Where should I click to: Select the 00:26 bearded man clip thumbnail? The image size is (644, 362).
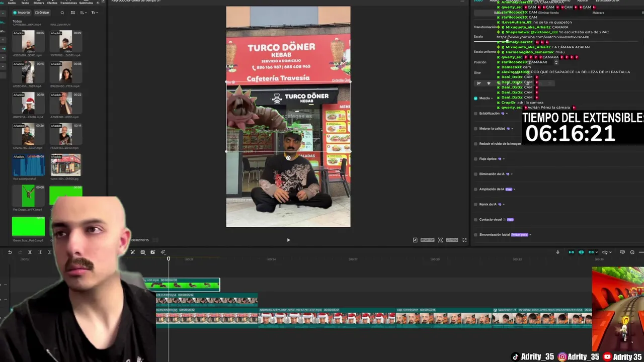click(x=28, y=134)
